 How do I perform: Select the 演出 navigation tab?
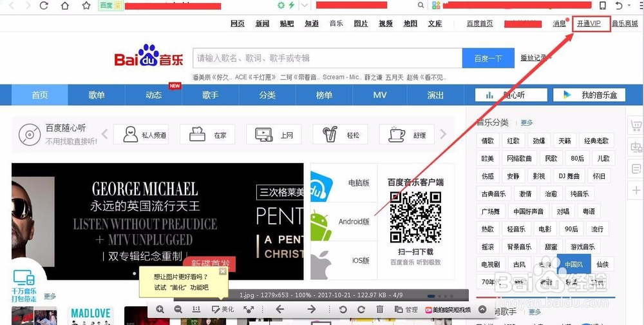(x=435, y=95)
